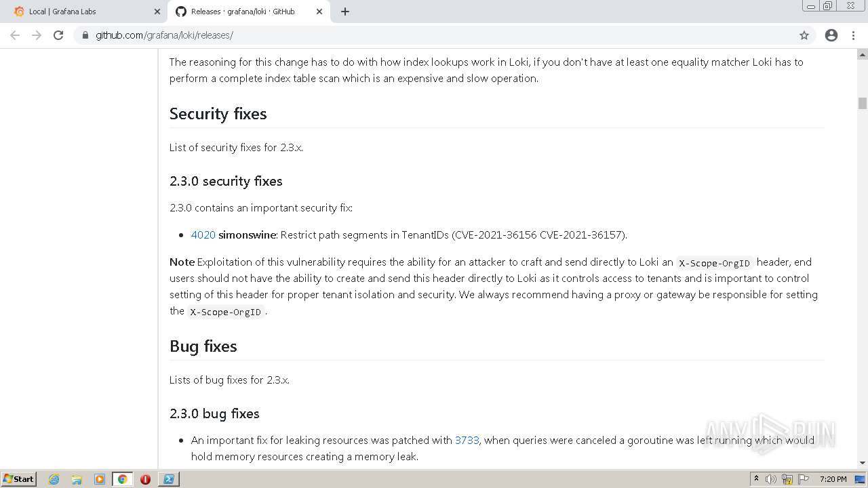Open the Chrome three-dot menu
The image size is (868, 488).
coord(853,35)
